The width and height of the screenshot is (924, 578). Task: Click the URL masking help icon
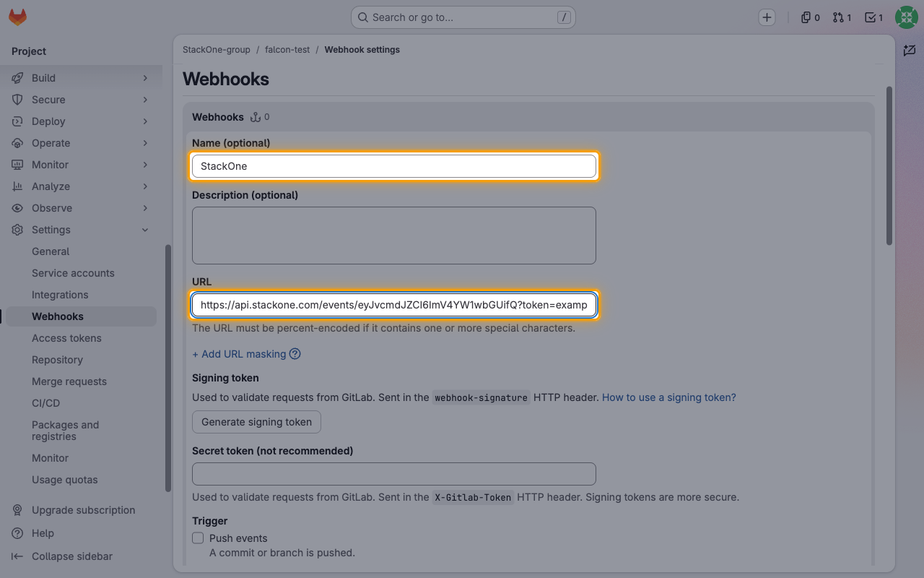click(295, 354)
